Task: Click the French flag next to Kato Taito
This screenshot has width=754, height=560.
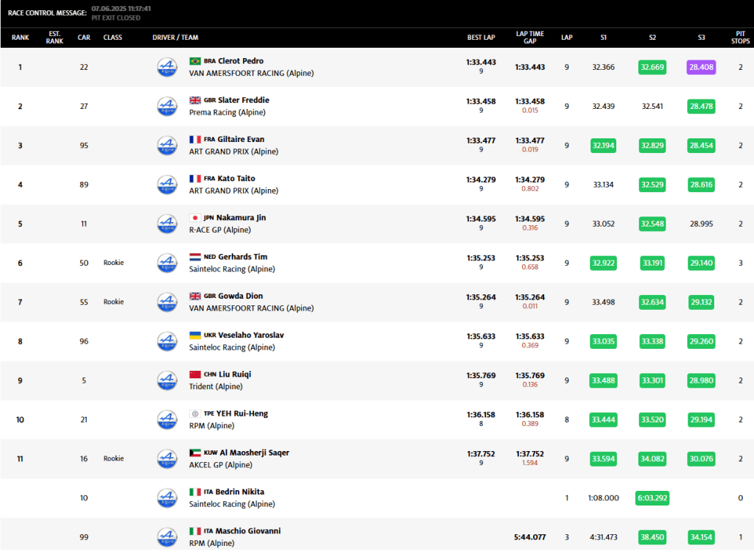Action: coord(195,178)
